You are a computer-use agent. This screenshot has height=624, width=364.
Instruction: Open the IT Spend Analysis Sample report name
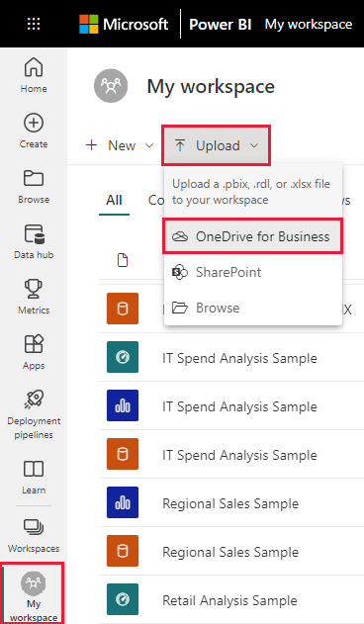click(x=239, y=406)
